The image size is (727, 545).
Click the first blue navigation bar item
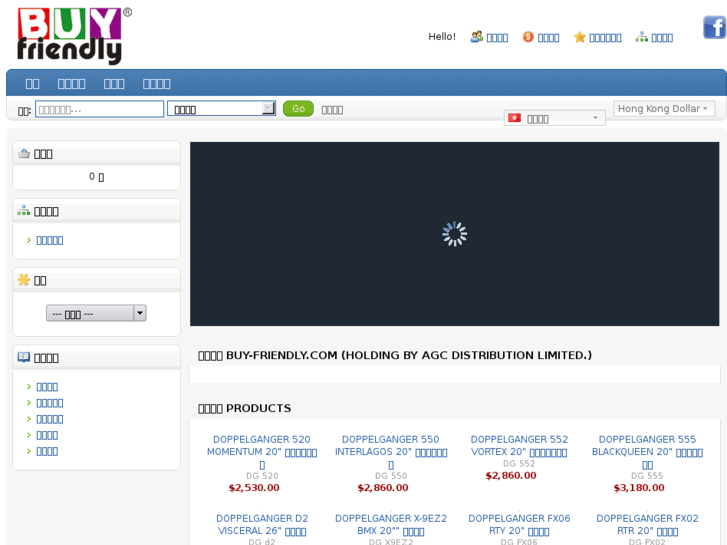[x=32, y=84]
